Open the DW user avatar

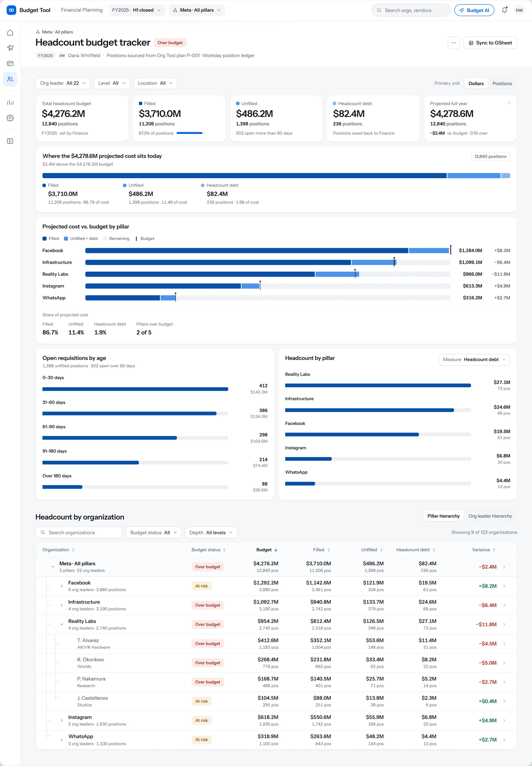(x=519, y=10)
